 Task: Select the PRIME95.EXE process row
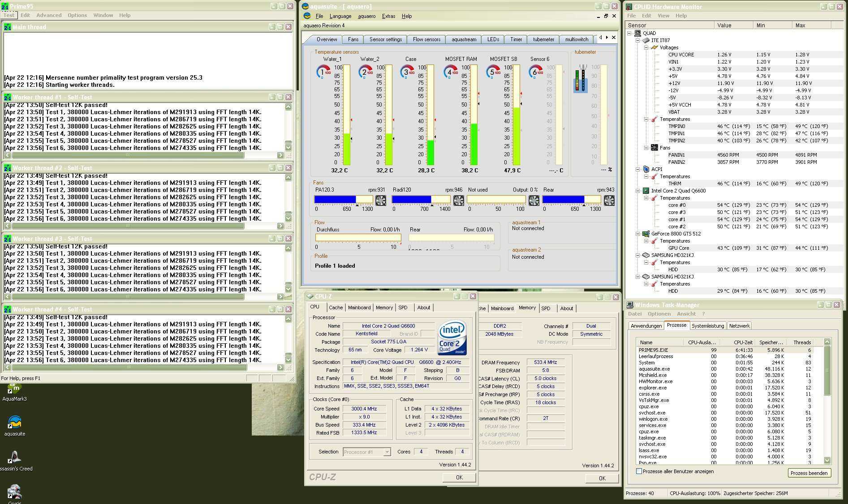[730, 350]
